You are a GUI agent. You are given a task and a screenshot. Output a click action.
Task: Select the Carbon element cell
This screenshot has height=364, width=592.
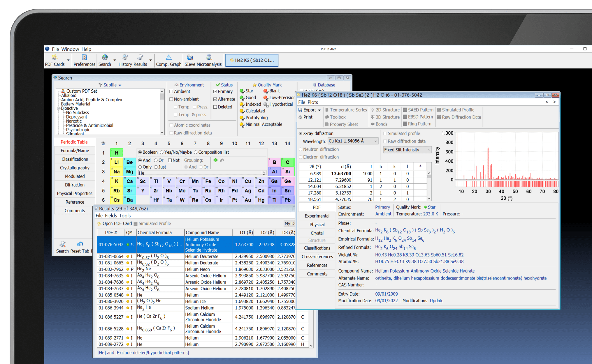click(x=287, y=162)
